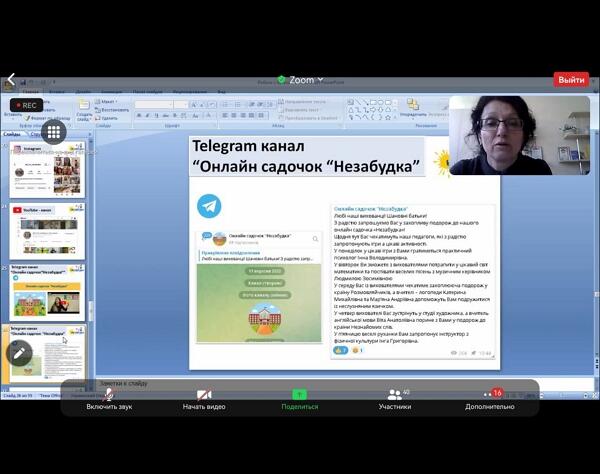Click the Создать слайд button

[x=84, y=110]
